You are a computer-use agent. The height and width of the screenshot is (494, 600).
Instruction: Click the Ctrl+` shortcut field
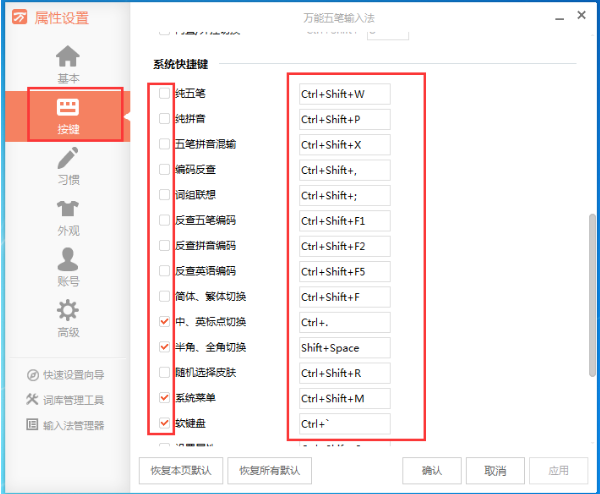click(344, 424)
